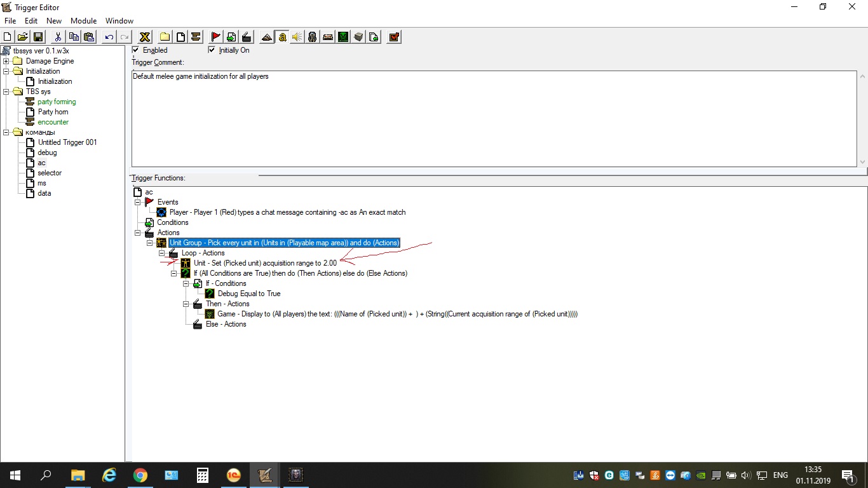The width and height of the screenshot is (868, 488).
Task: Toggle the Enabled checkbox
Action: click(135, 50)
